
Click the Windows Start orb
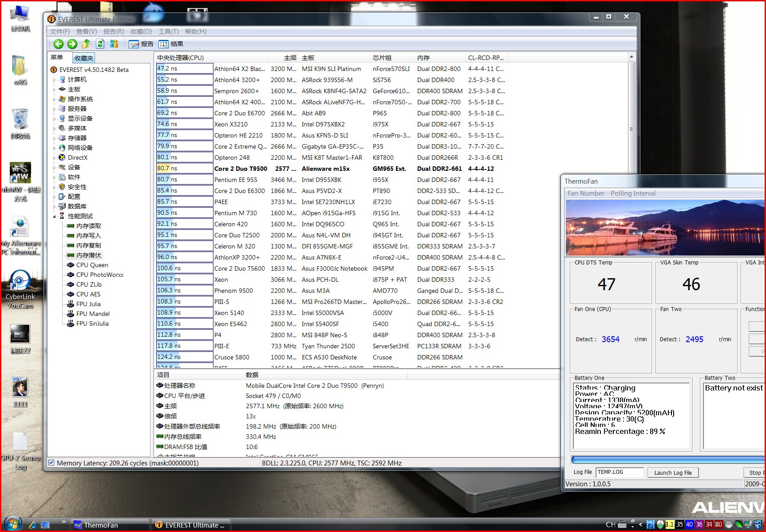(13, 524)
